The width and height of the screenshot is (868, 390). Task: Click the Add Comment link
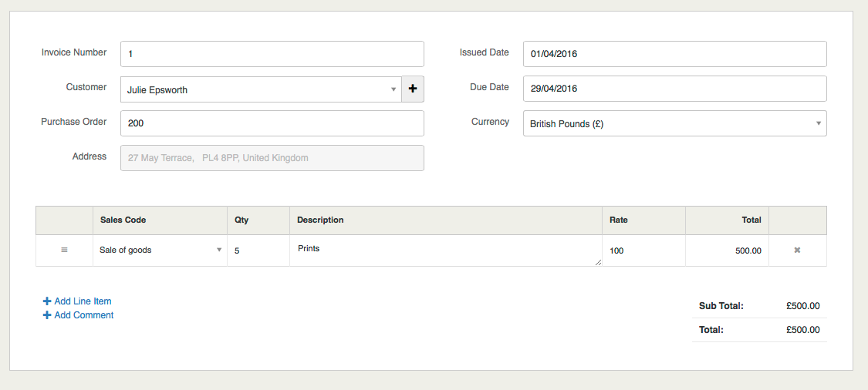click(x=84, y=315)
